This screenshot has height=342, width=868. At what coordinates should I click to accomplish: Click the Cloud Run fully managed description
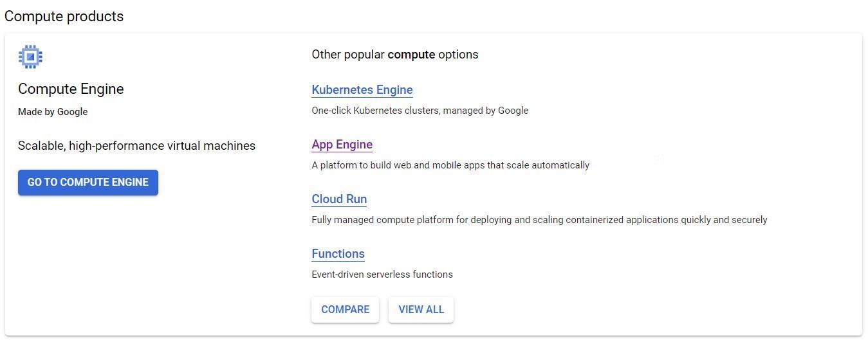click(x=539, y=220)
